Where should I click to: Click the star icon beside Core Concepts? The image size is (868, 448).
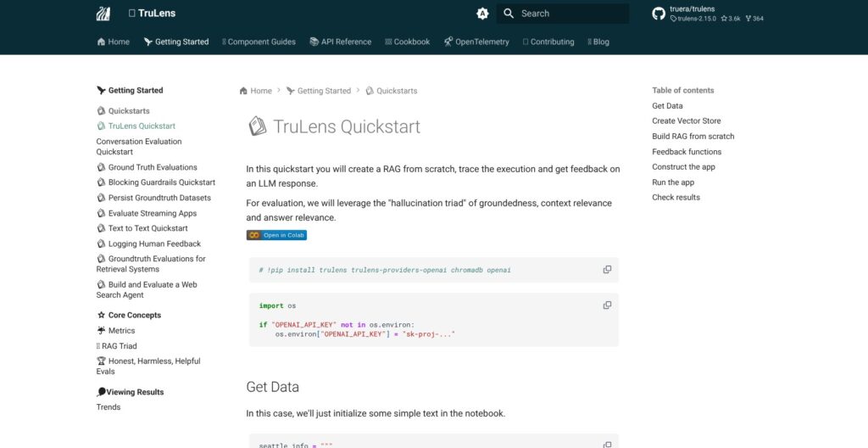(x=101, y=315)
